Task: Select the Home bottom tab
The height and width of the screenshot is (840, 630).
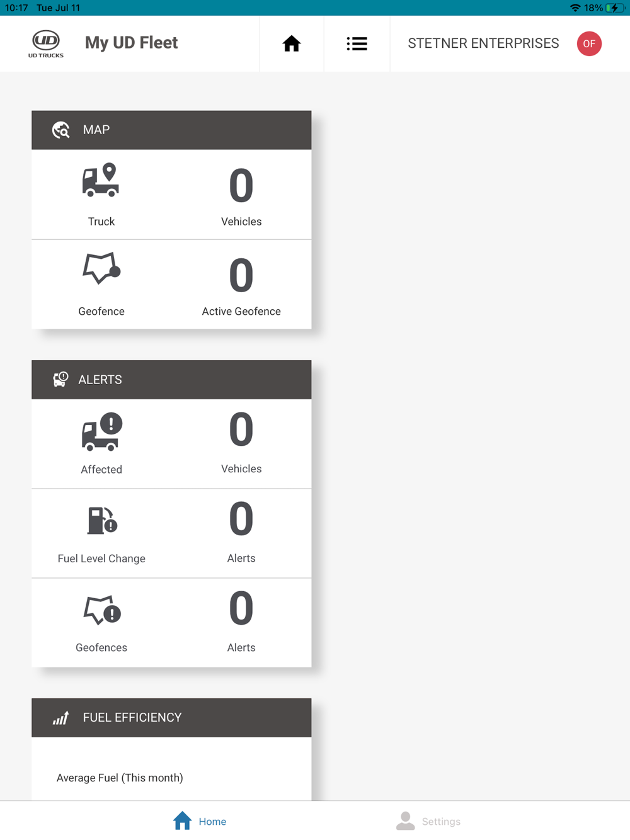Action: coord(200,821)
